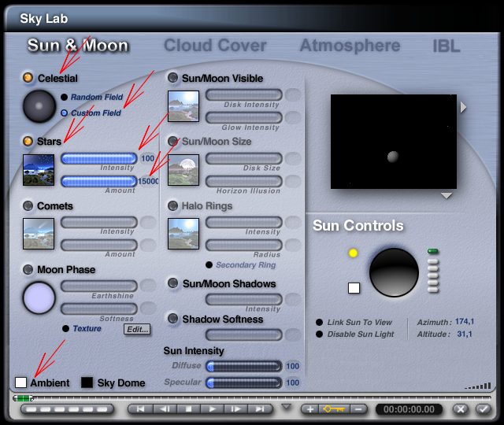504x425 pixels.
Task: Open the Sky Dome color swatch
Action: 87,382
